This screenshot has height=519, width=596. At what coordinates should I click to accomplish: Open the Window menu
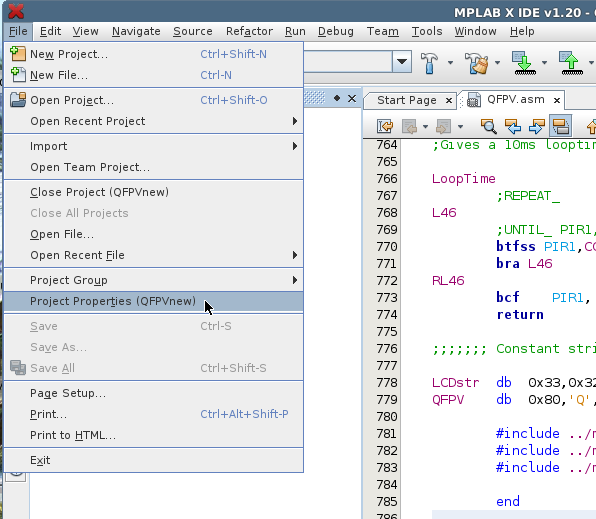point(476,31)
